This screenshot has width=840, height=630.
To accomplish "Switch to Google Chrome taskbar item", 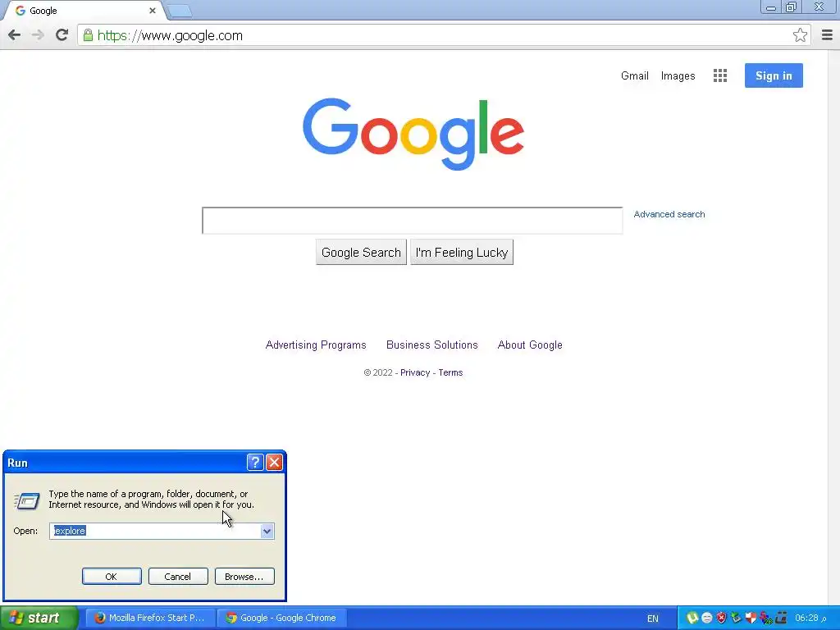I will click(x=281, y=618).
